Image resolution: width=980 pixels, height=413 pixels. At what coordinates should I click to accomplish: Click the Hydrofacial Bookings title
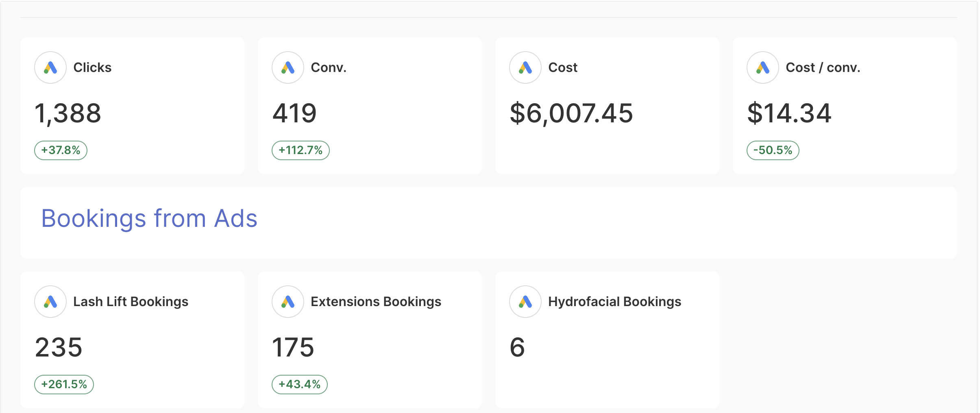[614, 302]
